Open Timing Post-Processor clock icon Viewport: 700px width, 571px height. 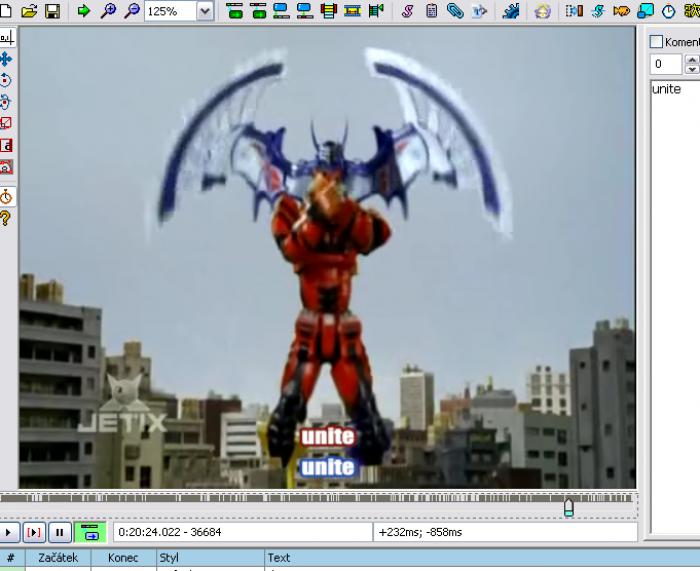[x=668, y=10]
